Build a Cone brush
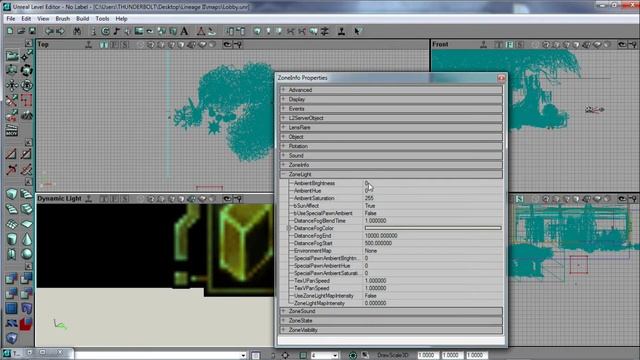This screenshot has height=360, width=640. tap(27, 239)
